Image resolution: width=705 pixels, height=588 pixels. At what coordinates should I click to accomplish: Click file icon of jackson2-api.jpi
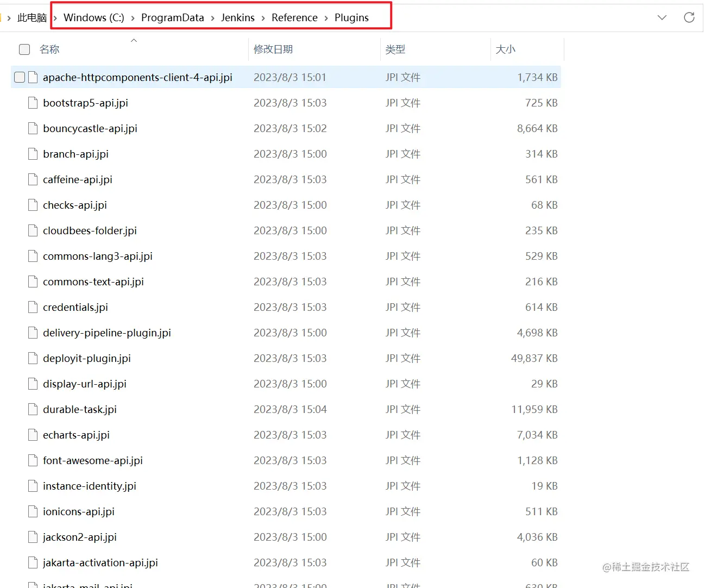(33, 537)
